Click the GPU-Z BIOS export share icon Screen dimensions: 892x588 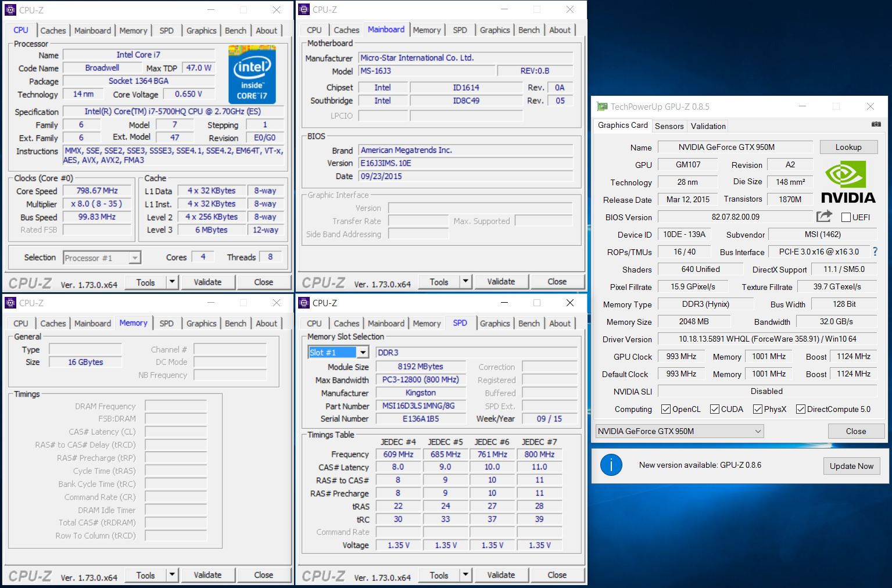[x=824, y=217]
